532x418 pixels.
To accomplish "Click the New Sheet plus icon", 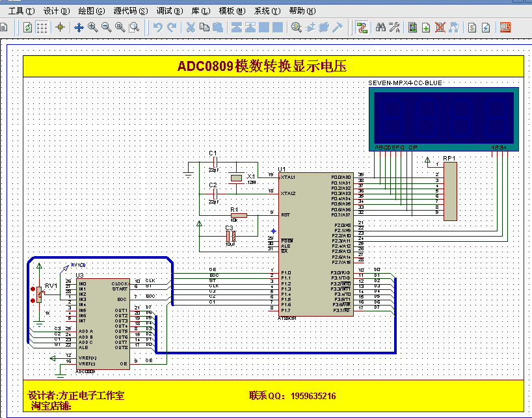I will tap(426, 27).
